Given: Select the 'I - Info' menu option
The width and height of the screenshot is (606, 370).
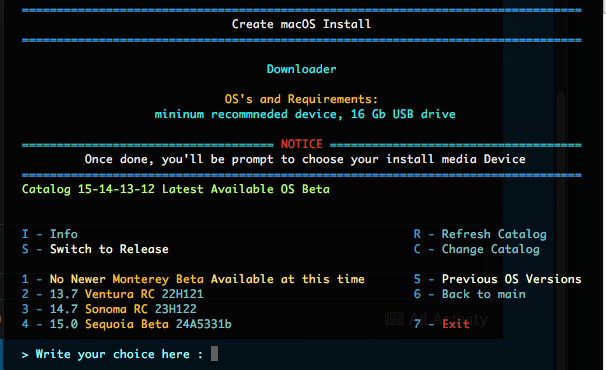Looking at the screenshot, I should (x=50, y=234).
